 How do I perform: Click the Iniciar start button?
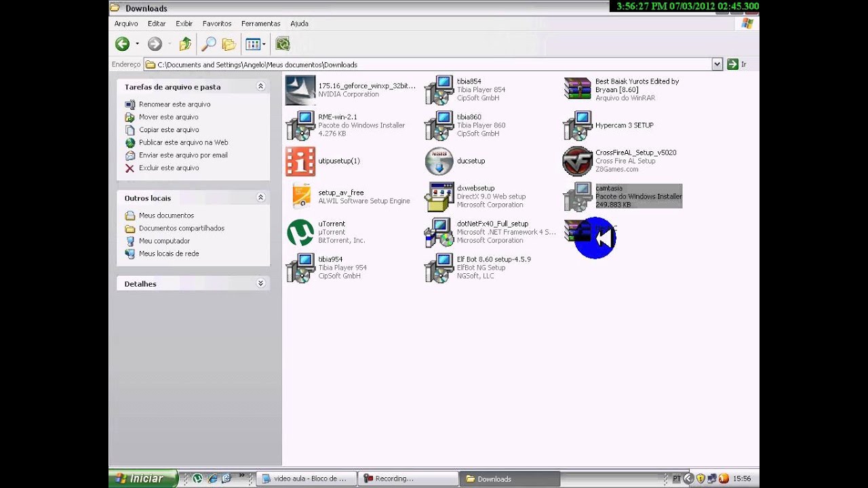(143, 479)
